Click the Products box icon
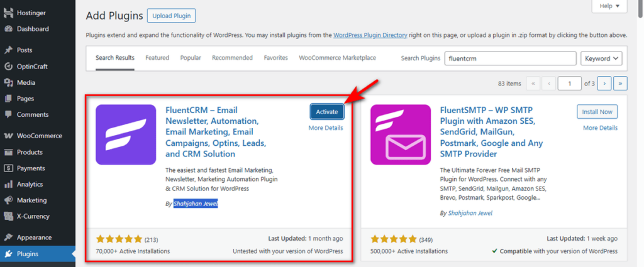 [8, 152]
